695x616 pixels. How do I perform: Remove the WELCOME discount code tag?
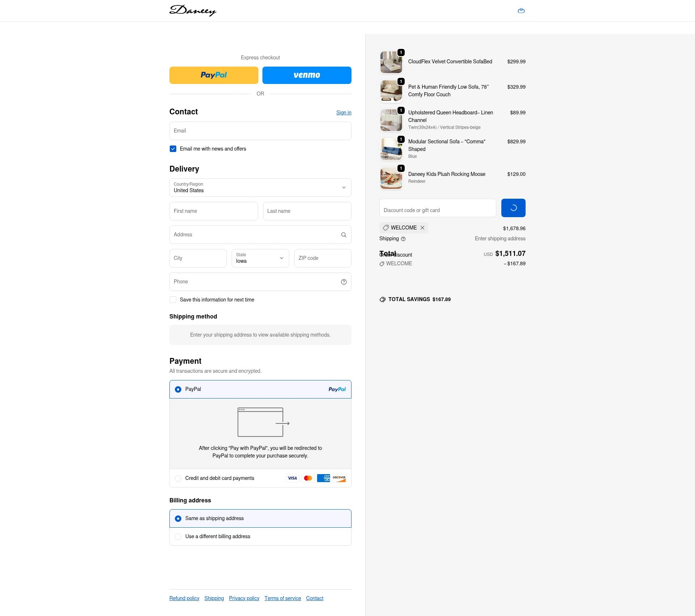pyautogui.click(x=422, y=228)
